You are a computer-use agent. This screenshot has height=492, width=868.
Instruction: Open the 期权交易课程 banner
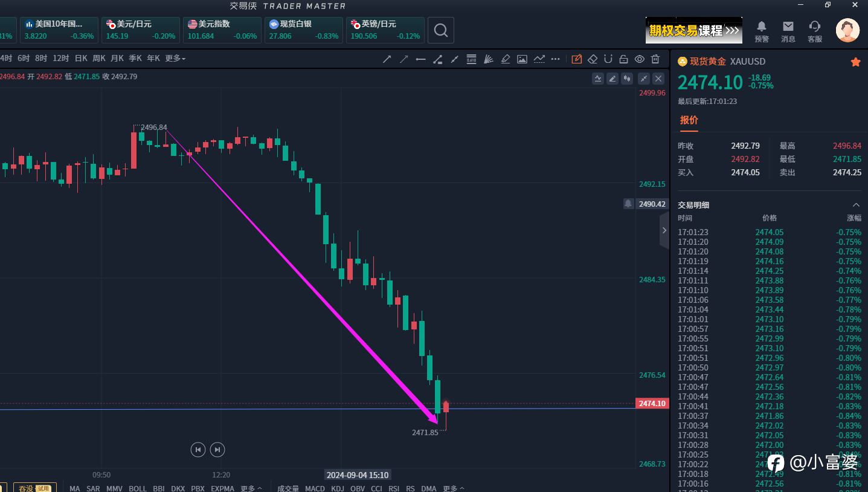(694, 30)
